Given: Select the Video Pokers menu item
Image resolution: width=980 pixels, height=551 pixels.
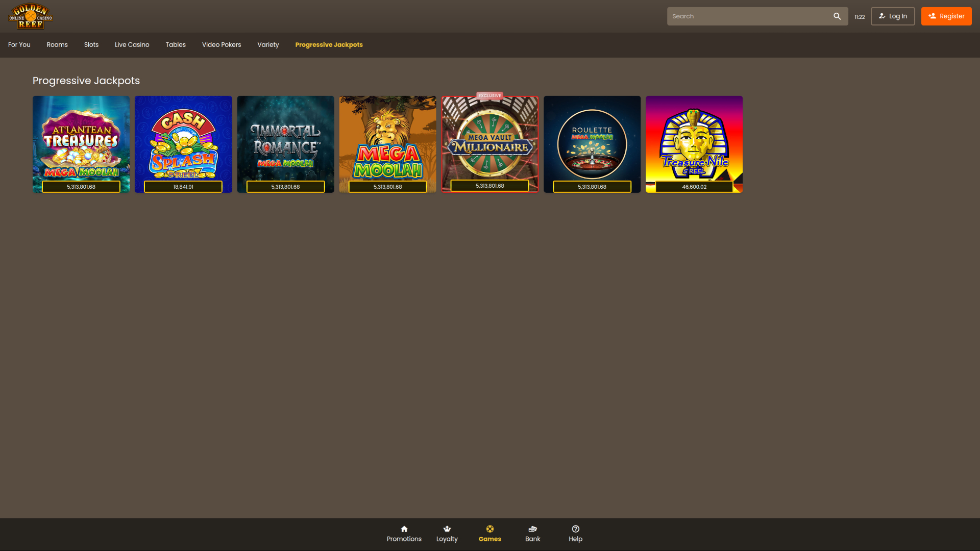Looking at the screenshot, I should click(x=221, y=45).
